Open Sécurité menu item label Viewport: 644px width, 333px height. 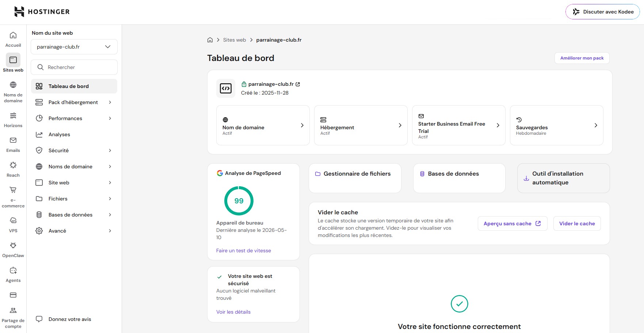58,150
